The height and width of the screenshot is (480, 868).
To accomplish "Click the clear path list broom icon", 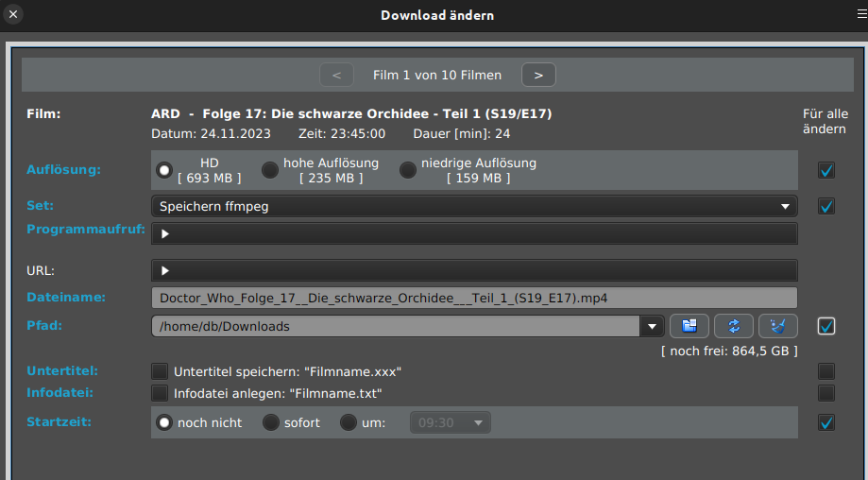I will [777, 326].
